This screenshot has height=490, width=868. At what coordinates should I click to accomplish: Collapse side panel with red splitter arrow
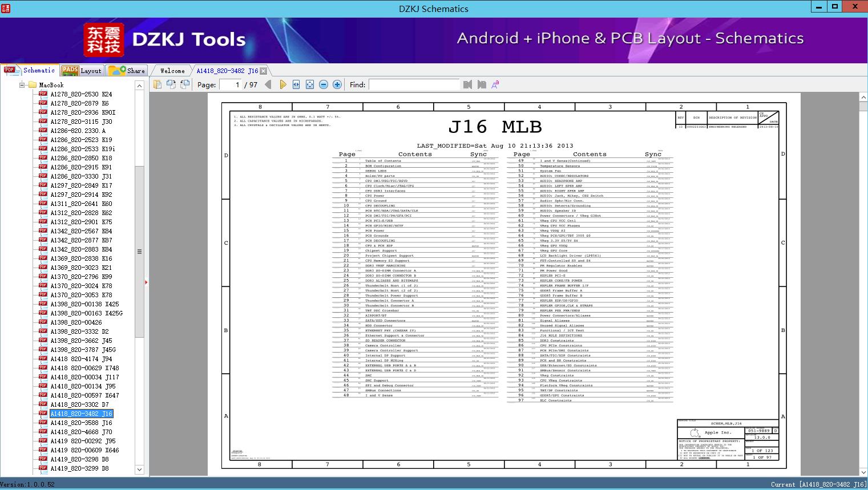click(x=146, y=282)
